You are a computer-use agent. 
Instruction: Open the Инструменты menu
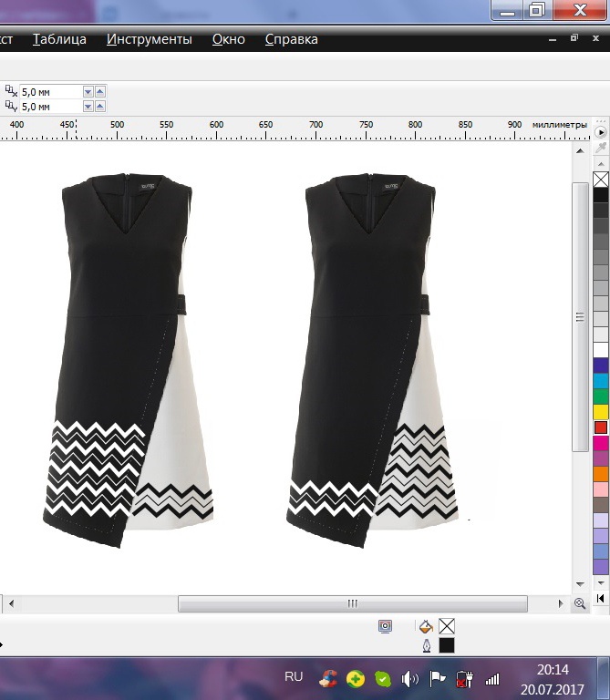pyautogui.click(x=149, y=39)
